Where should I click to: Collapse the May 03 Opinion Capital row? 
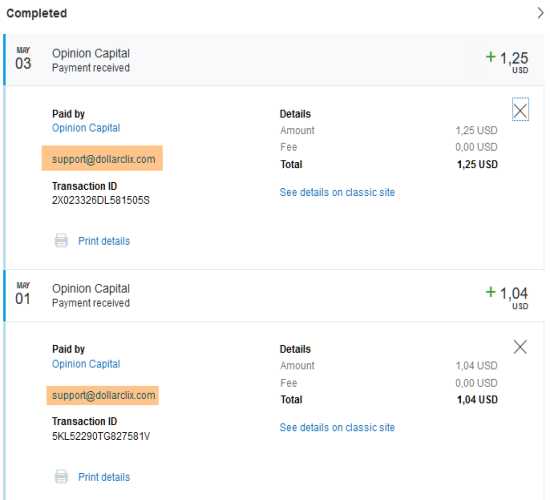click(x=274, y=60)
